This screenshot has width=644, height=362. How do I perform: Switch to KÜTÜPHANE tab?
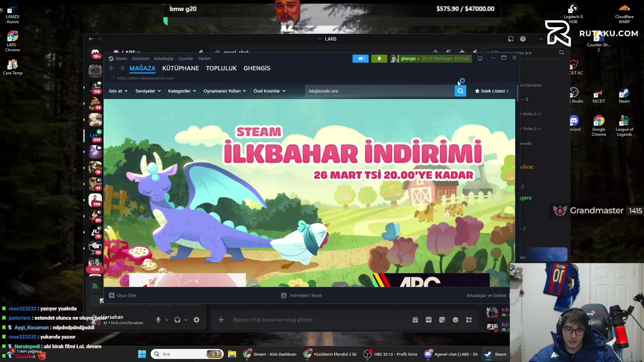pos(181,68)
